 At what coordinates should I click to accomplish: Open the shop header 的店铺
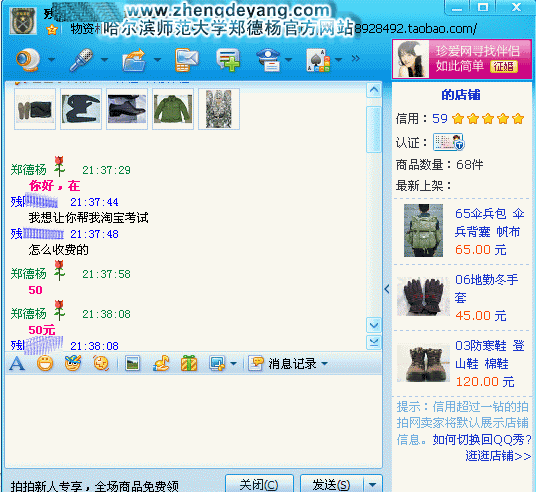tap(461, 95)
